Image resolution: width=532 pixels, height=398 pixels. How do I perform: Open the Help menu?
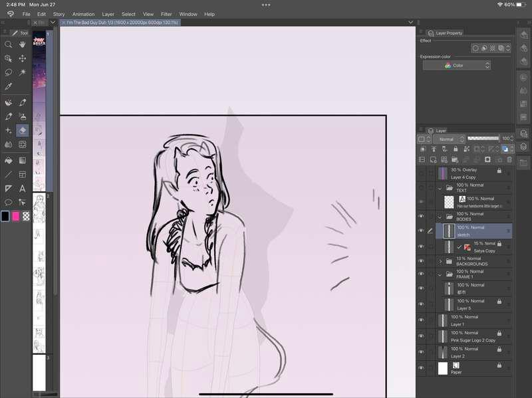pos(209,14)
